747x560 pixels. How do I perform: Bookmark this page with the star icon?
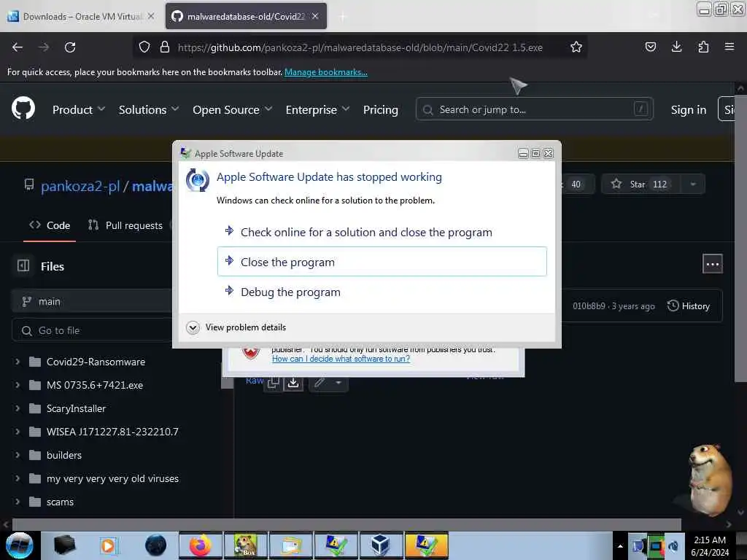pos(576,47)
